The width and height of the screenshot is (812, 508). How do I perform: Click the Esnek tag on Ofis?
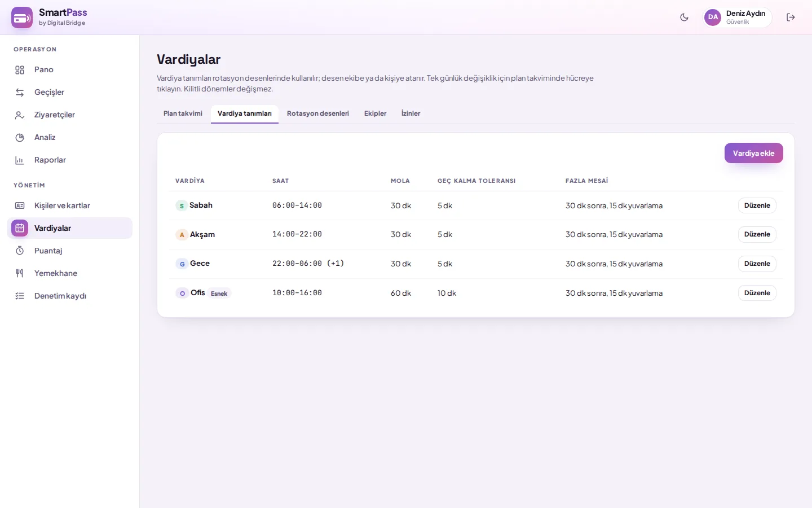tap(219, 294)
